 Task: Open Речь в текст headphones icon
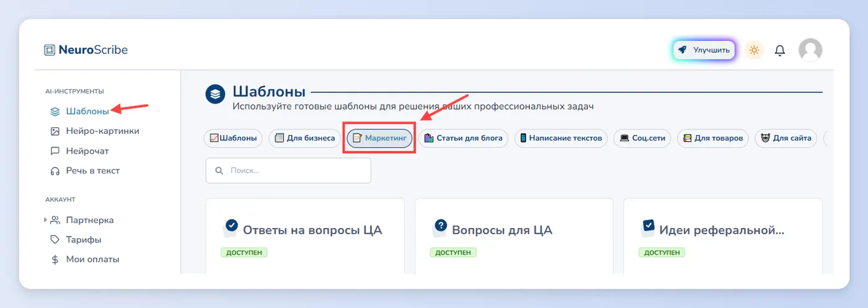pyautogui.click(x=55, y=171)
